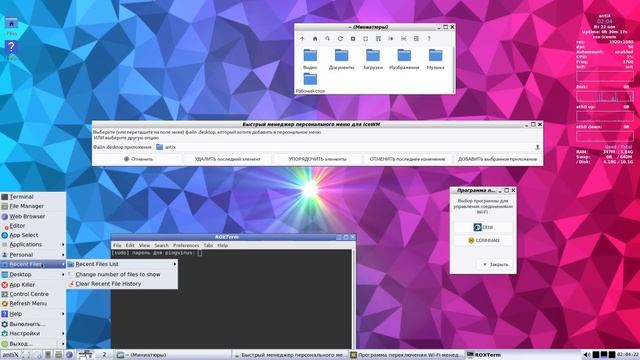Select Refresh Menu entry

click(33, 303)
